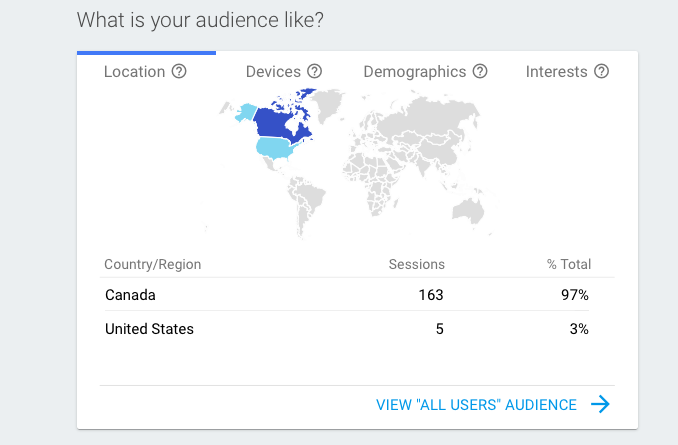Screen dimensions: 678x445
Task: Click the help icon beside Location
Action: 179,72
